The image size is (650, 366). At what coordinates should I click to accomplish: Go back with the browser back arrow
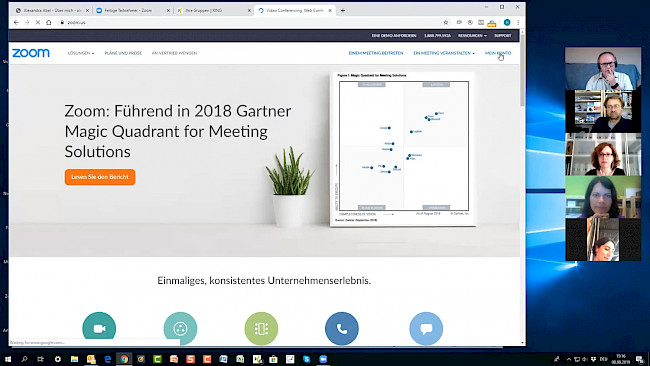tap(16, 22)
